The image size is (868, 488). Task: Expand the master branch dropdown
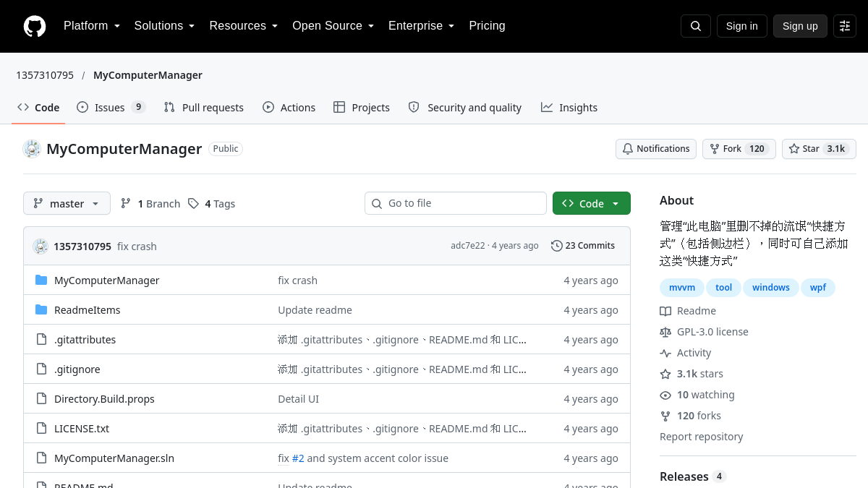point(67,204)
